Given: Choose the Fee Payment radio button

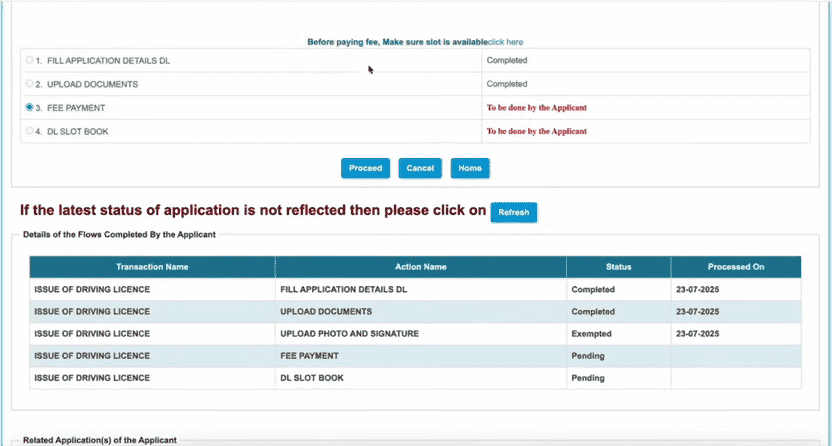Looking at the screenshot, I should (x=30, y=107).
